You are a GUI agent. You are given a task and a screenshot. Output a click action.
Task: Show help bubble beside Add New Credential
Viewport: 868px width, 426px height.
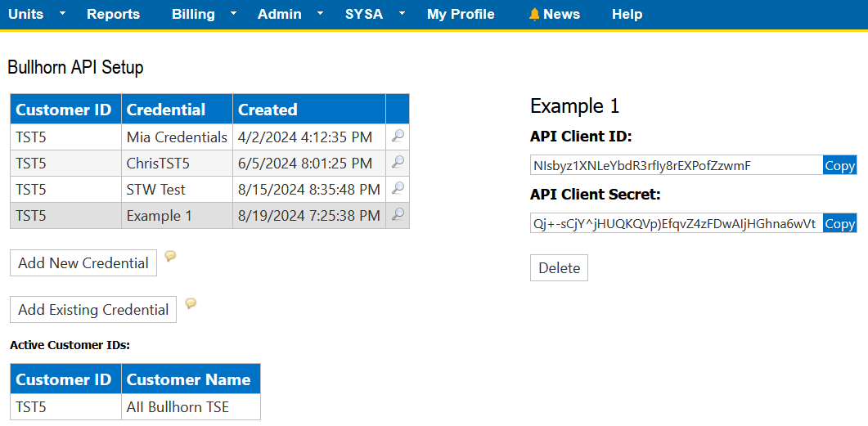170,256
